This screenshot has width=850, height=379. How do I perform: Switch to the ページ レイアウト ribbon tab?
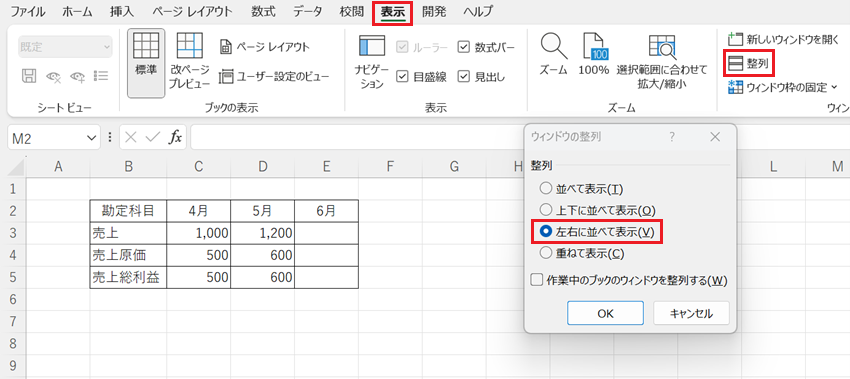tap(192, 12)
